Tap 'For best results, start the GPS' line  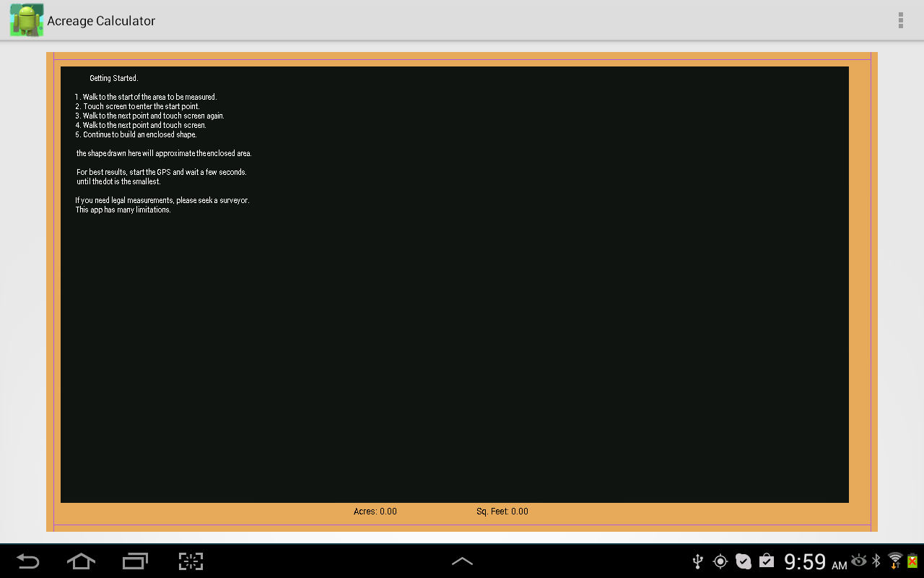(162, 172)
